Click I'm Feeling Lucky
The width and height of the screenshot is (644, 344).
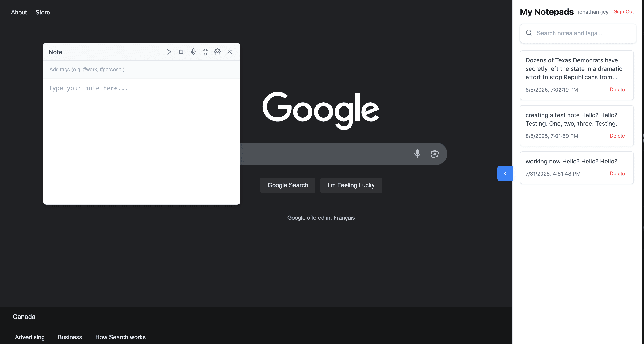coord(351,185)
